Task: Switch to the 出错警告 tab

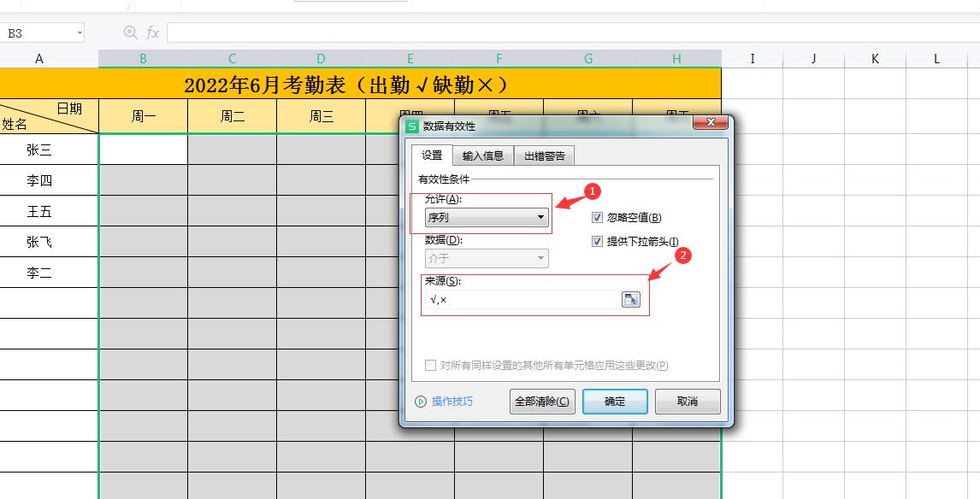Action: (545, 156)
